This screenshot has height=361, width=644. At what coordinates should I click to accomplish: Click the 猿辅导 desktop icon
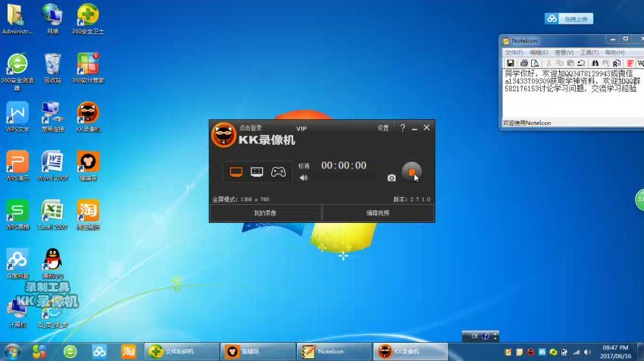88,166
